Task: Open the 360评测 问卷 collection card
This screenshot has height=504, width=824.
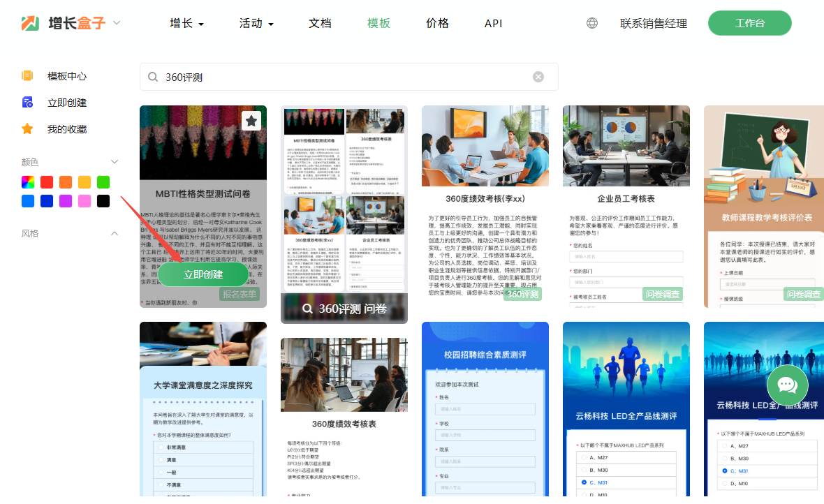Action: [x=344, y=214]
